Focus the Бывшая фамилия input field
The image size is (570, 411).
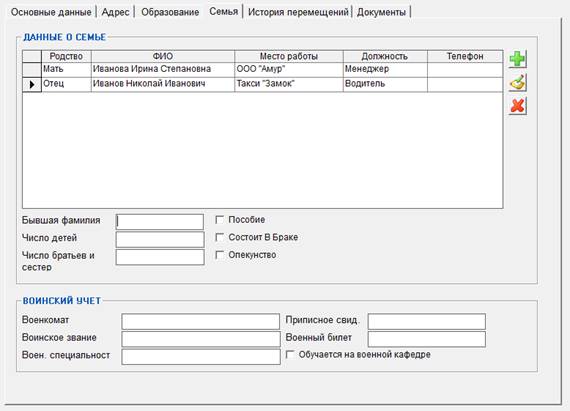160,222
